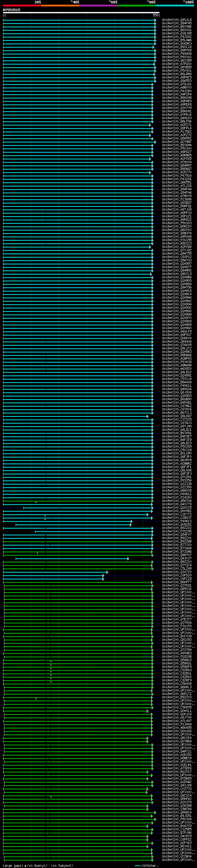The height and width of the screenshot is (868, 197).
Task: Select the UniRef100_B8Y0N6 label
Action: coord(176,26)
